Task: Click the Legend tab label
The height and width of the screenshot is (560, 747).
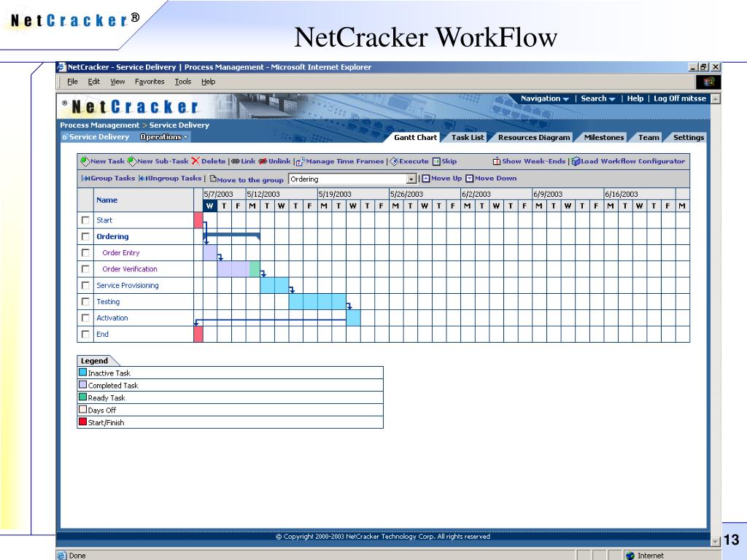Action: 94,360
